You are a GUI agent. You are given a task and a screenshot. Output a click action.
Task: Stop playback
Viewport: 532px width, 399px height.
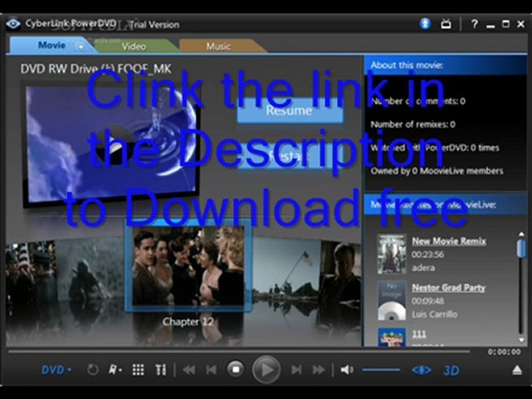point(236,370)
